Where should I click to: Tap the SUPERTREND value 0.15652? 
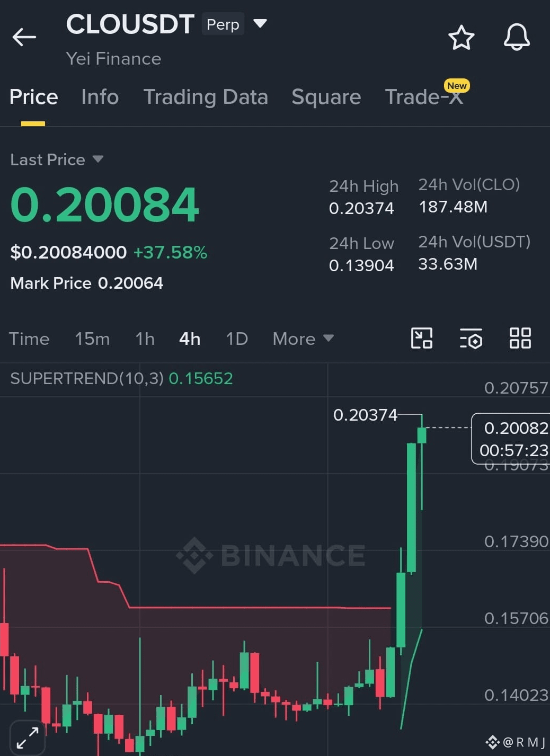[201, 378]
